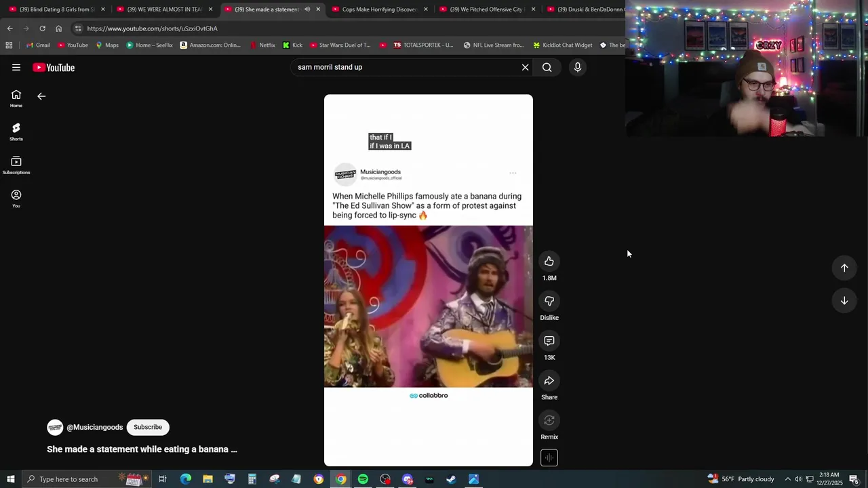868x488 pixels.
Task: Open the notification center with 6 notifications
Action: tap(854, 479)
